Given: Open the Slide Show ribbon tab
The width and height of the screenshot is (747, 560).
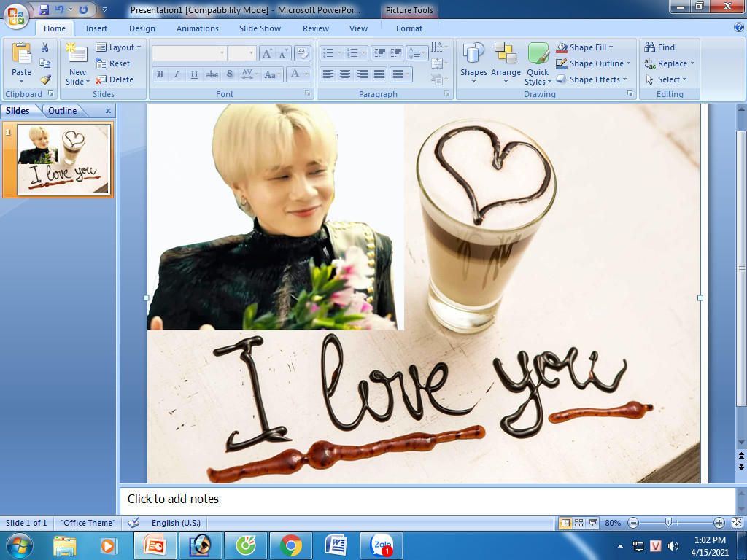Looking at the screenshot, I should 260,28.
